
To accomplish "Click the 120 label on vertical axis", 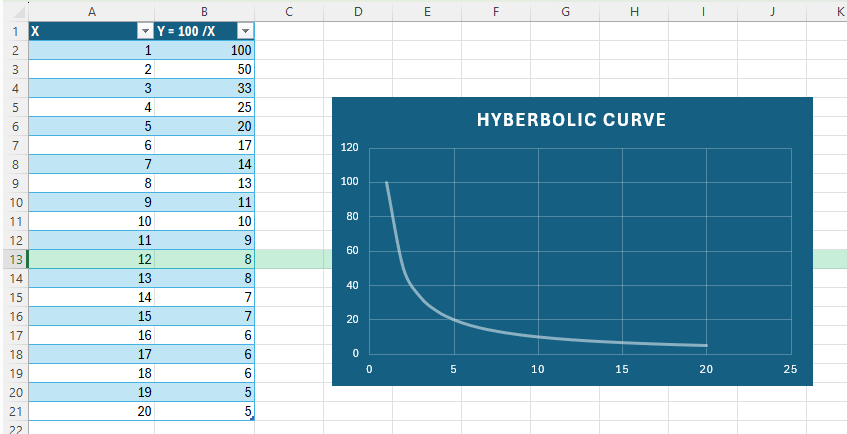I will click(x=349, y=148).
